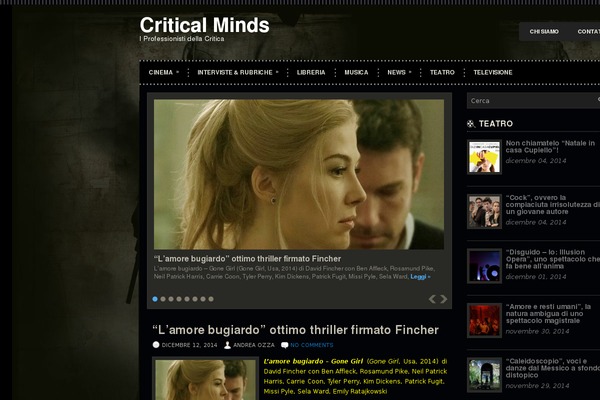This screenshot has width=600, height=400.
Task: Click the author icon beside Andrea Ozza
Action: tap(227, 345)
